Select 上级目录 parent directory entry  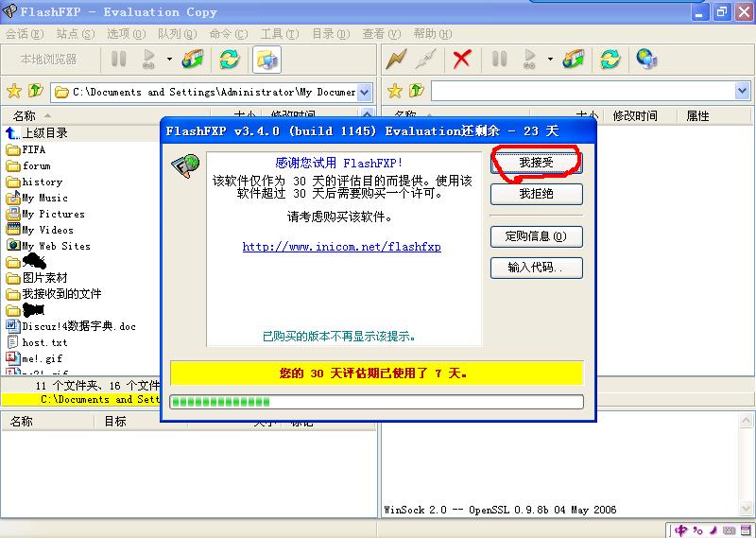coord(37,132)
